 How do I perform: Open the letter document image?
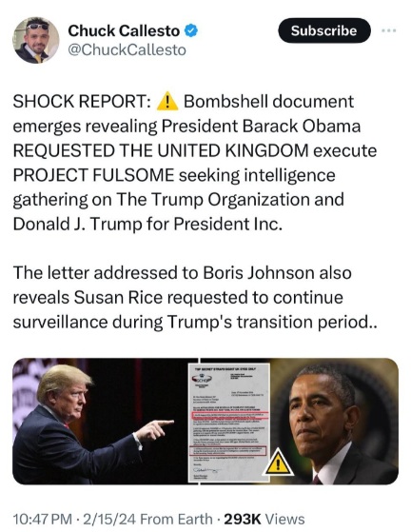[x=229, y=423]
